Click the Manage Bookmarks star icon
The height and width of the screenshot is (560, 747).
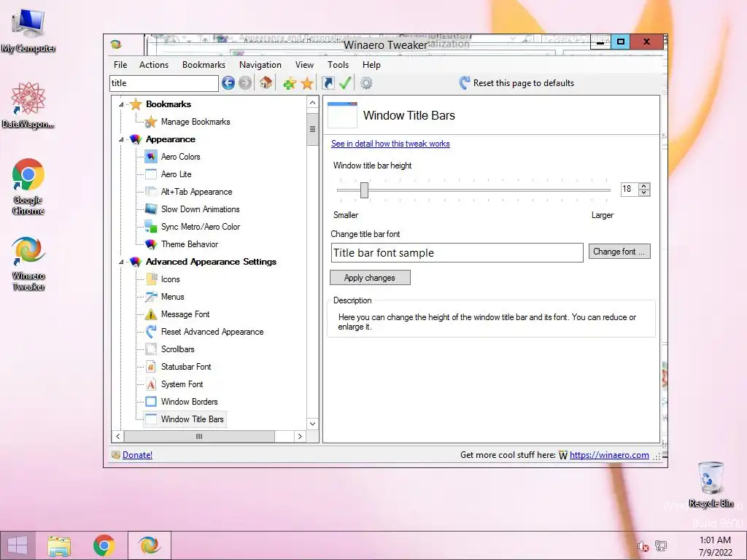(151, 122)
